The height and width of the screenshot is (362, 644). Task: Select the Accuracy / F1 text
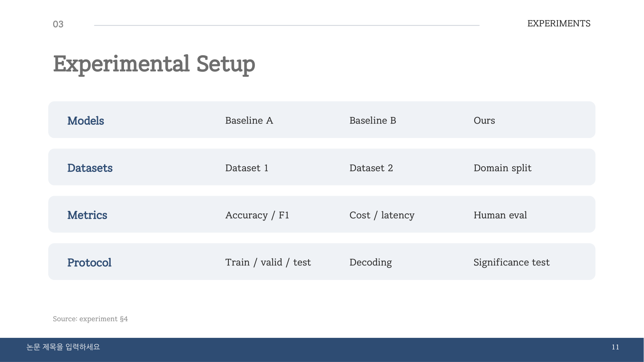257,215
